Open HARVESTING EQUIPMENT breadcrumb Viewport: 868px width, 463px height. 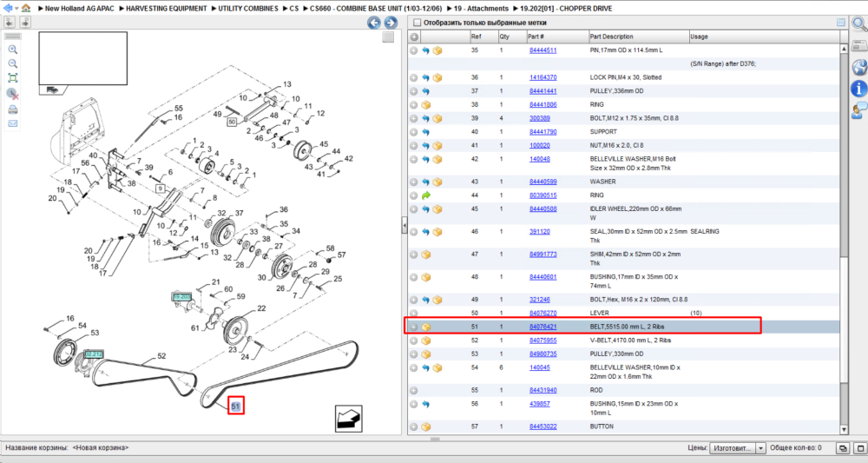(x=166, y=9)
